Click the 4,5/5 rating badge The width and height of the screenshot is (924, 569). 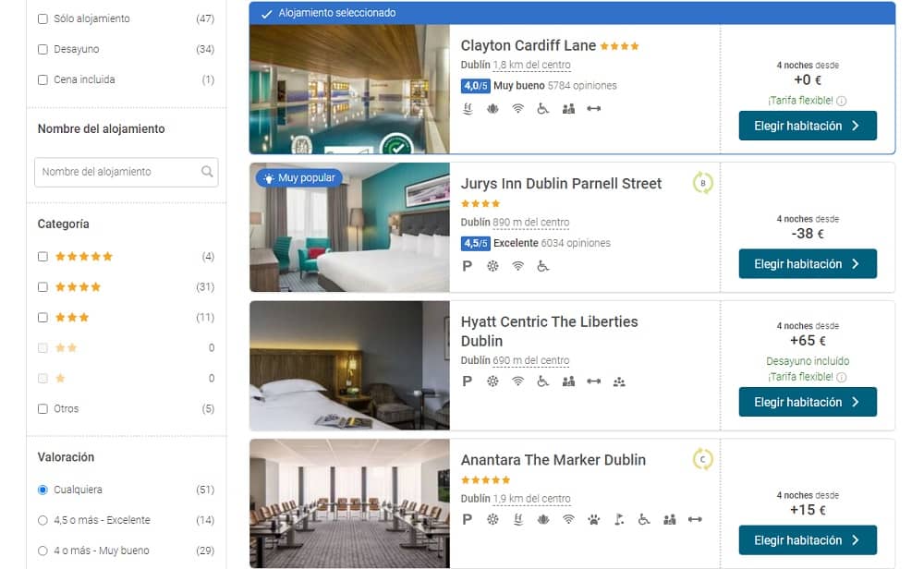tap(475, 243)
